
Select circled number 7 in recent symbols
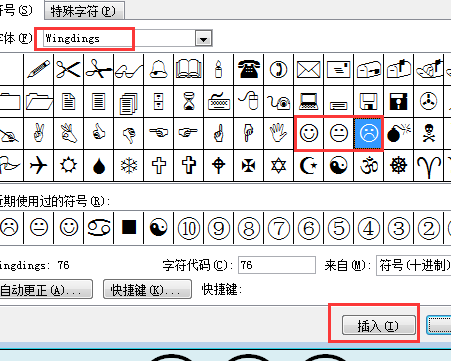(279, 228)
